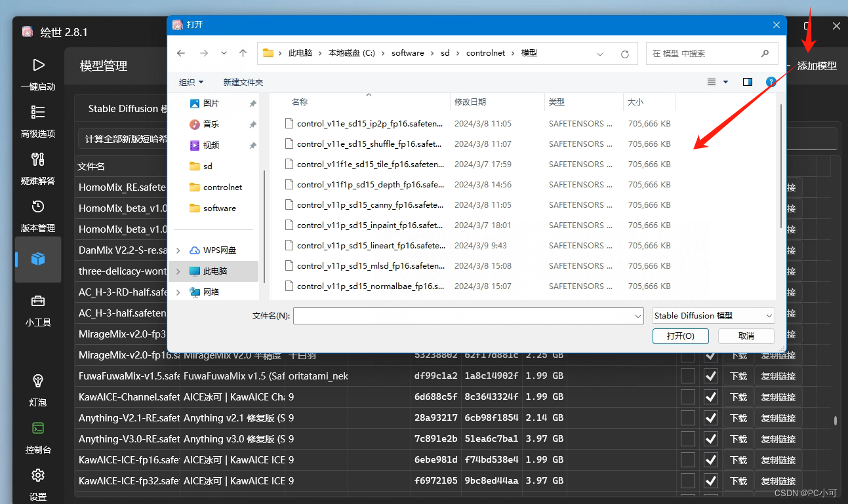Expand the 组织 organize menu
This screenshot has height=504, width=848.
pos(191,82)
